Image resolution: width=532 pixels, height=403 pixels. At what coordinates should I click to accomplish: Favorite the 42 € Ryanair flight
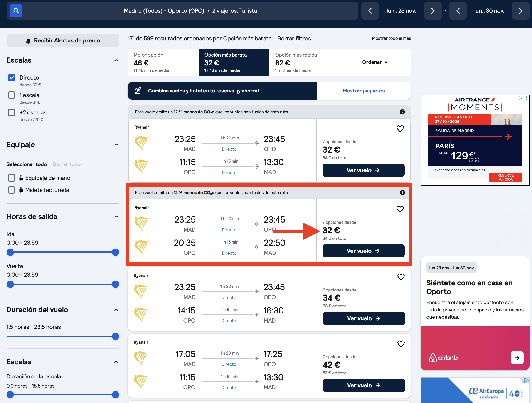coord(401,343)
